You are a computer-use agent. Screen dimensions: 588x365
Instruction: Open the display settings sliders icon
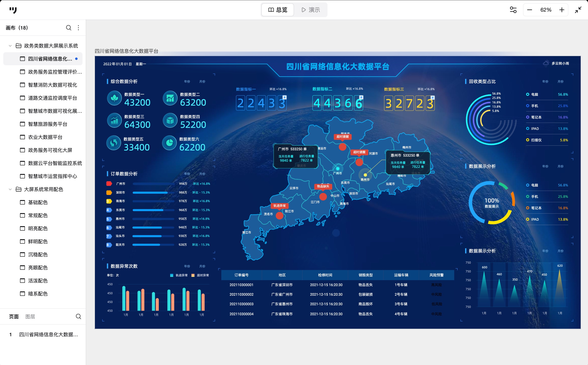[x=513, y=10]
